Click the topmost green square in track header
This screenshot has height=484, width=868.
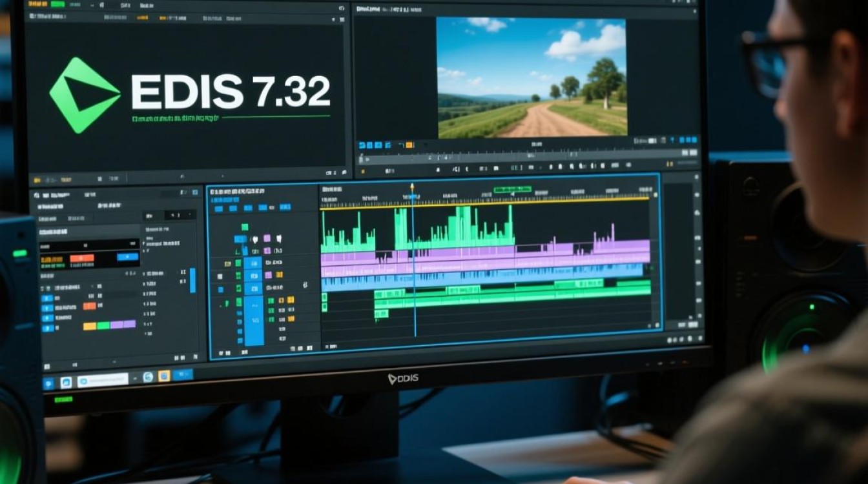pyautogui.click(x=245, y=227)
